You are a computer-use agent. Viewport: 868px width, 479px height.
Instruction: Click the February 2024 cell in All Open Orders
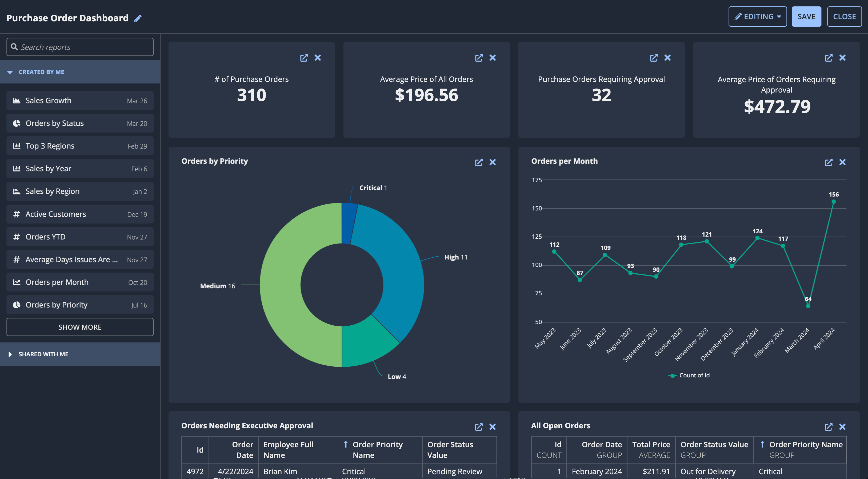(597, 471)
